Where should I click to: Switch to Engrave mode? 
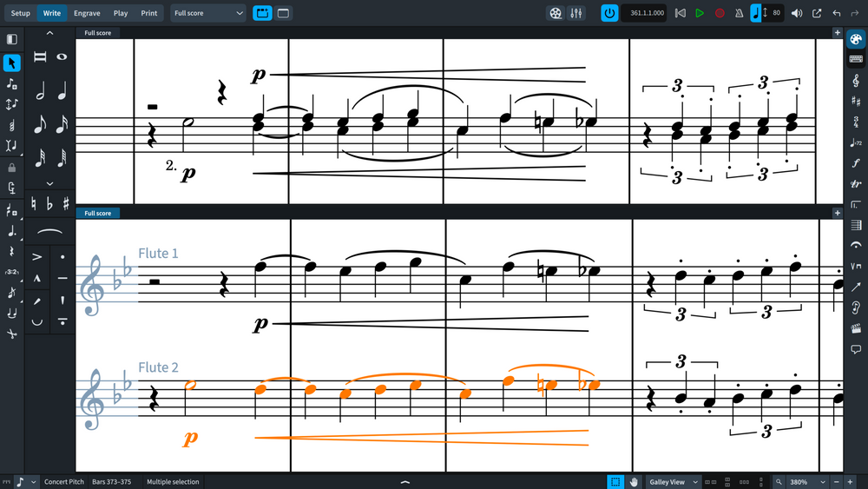87,13
